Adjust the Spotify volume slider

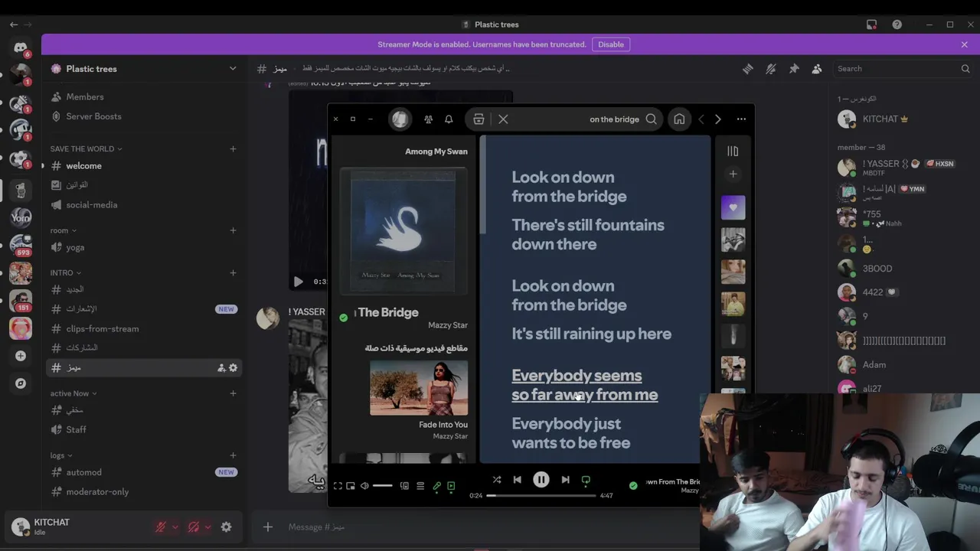tap(383, 486)
